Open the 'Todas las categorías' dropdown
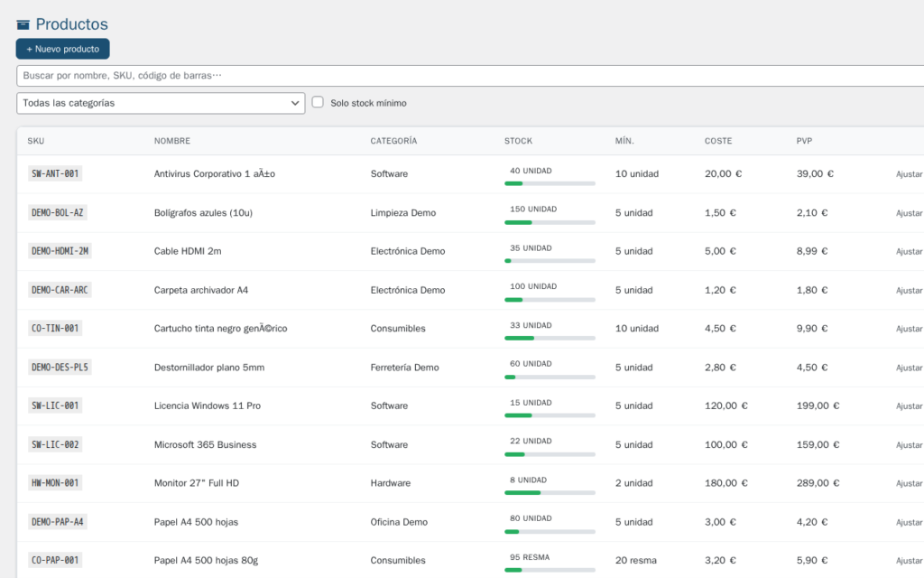This screenshot has height=578, width=924. point(160,103)
